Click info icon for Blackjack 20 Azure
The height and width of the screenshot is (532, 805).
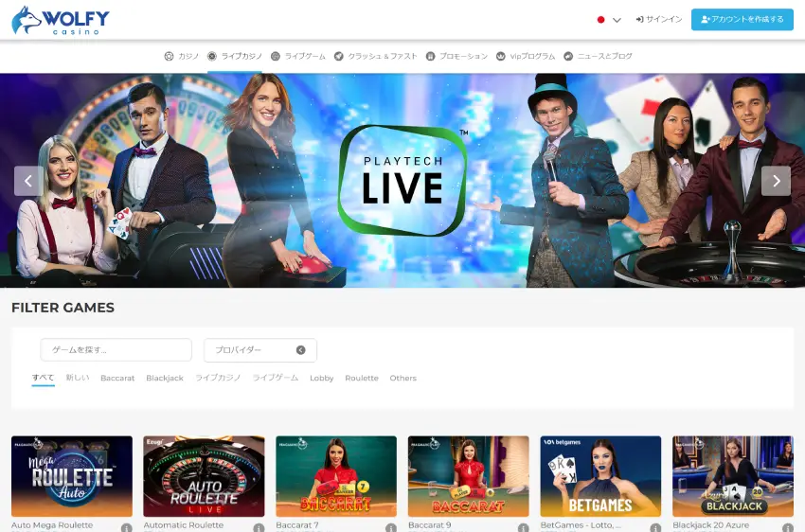[x=788, y=528]
